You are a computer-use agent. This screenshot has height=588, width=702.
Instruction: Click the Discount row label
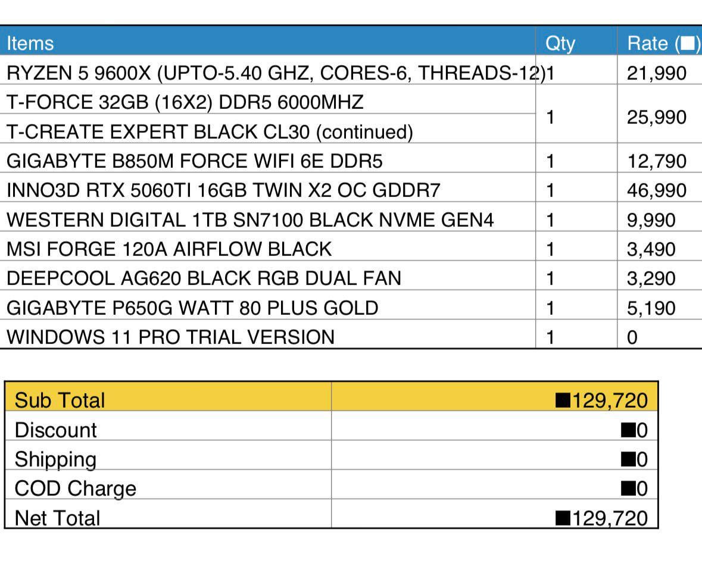click(x=55, y=430)
